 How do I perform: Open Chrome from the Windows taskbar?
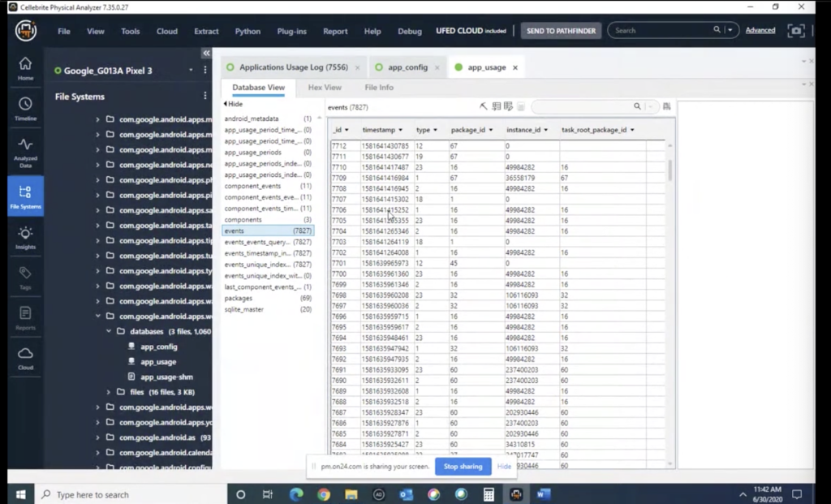point(323,494)
